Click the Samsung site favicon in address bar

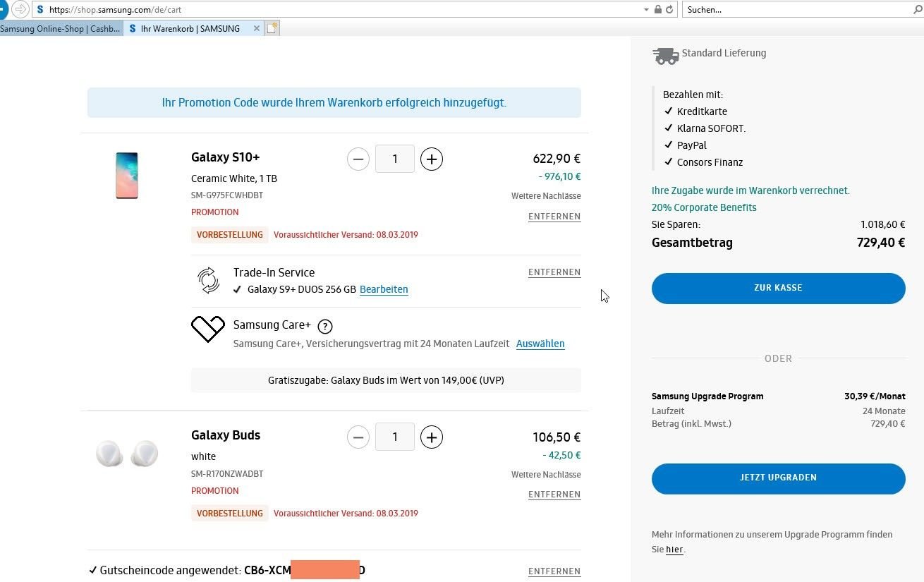coord(39,10)
